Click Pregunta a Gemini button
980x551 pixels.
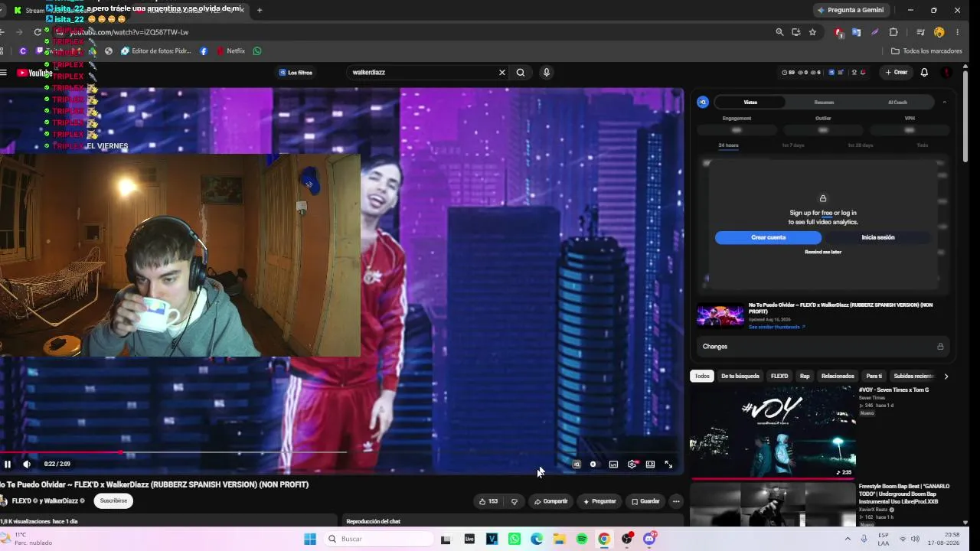tap(850, 10)
